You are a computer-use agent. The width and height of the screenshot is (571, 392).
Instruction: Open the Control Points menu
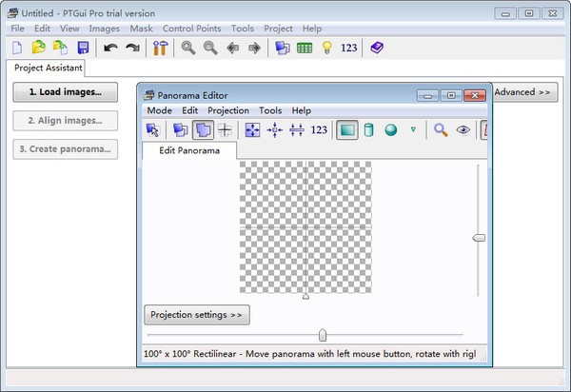pos(192,29)
